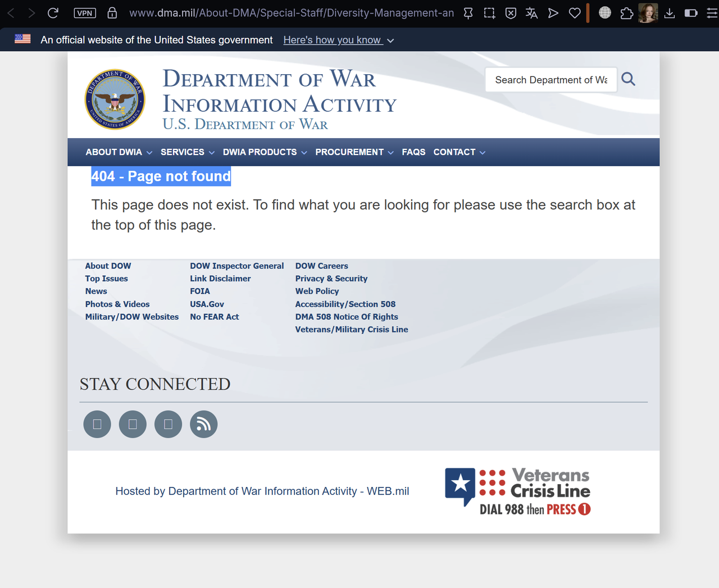Open the VPN badge in the address bar
Viewport: 719px width, 588px height.
point(85,13)
